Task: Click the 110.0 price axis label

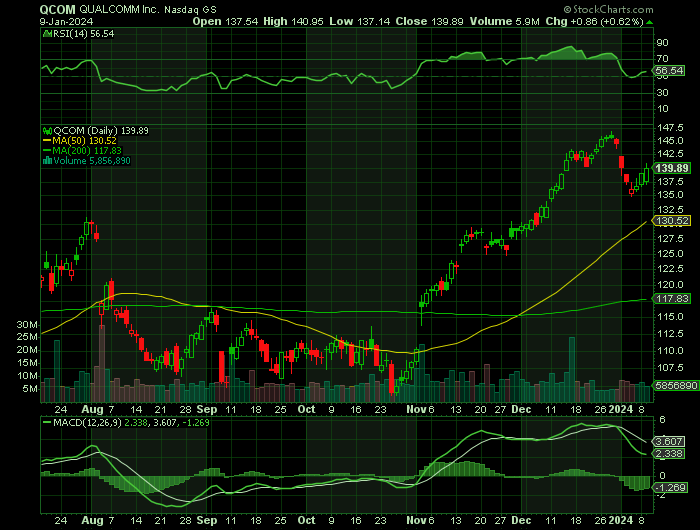Action: coord(670,351)
